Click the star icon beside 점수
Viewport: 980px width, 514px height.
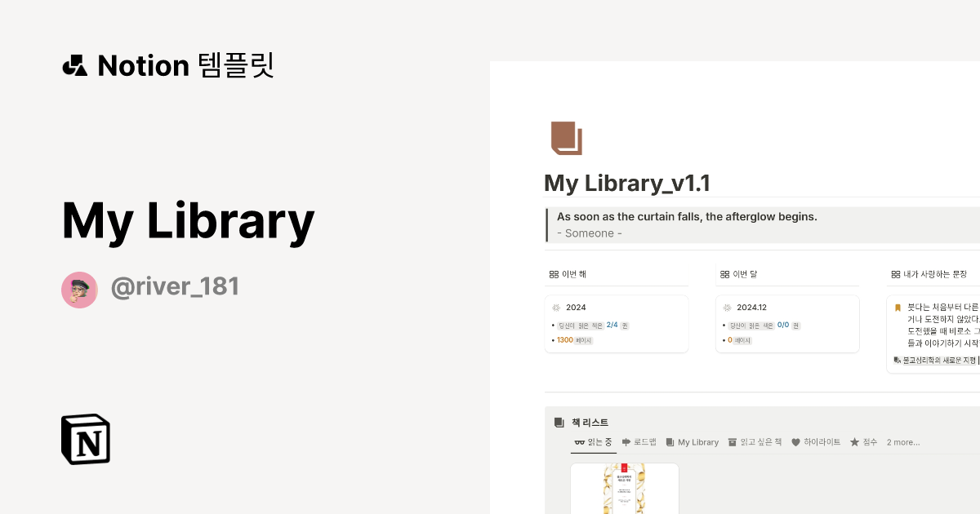854,442
